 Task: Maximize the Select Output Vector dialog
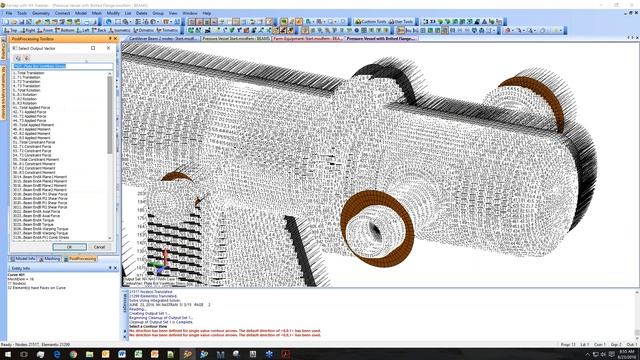pos(93,48)
